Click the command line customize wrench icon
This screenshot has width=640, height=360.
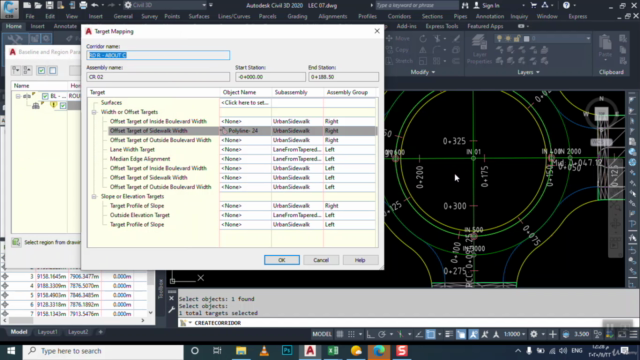[x=171, y=310]
